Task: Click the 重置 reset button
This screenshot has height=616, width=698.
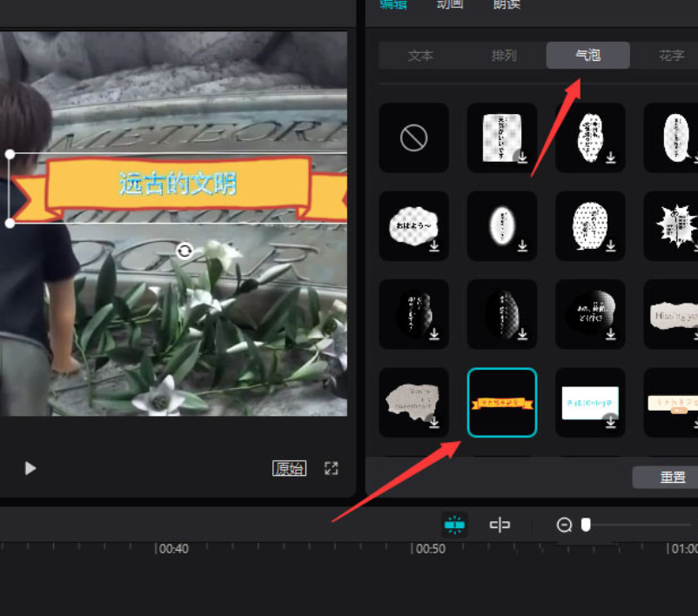Action: [672, 477]
